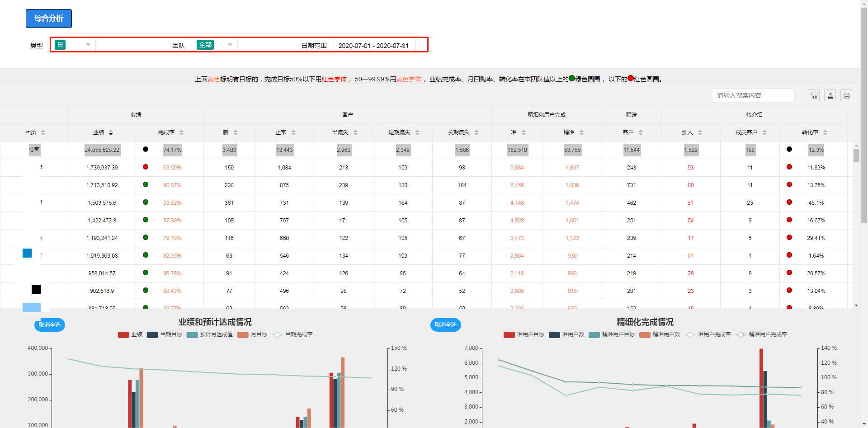Click value 1,474 in 精准 column
The image size is (868, 428).
tap(572, 203)
